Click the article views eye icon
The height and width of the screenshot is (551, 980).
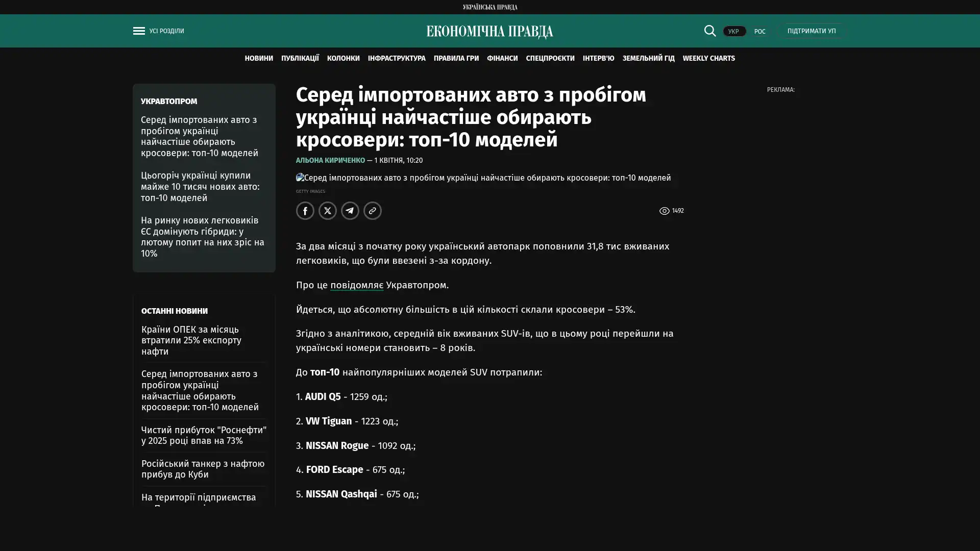coord(664,211)
